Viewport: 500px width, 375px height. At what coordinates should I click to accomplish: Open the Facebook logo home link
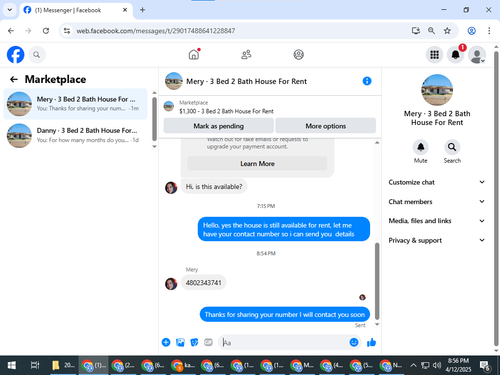click(15, 54)
